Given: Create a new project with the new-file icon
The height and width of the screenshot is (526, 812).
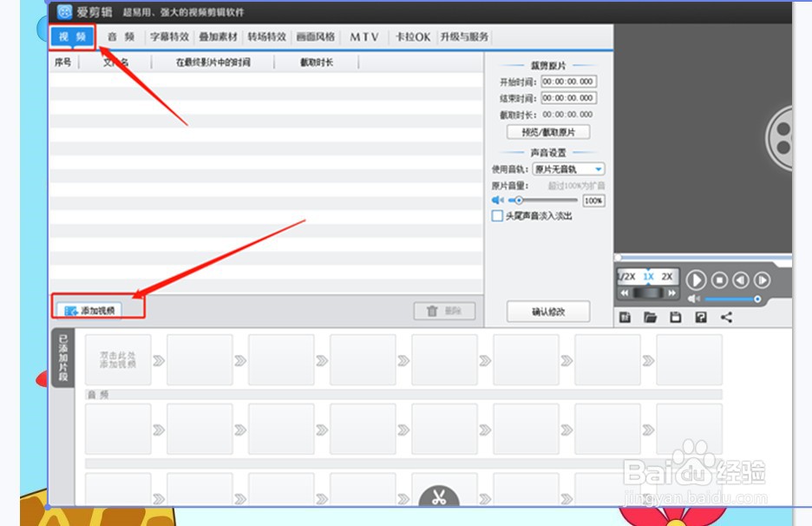Looking at the screenshot, I should pos(625,317).
